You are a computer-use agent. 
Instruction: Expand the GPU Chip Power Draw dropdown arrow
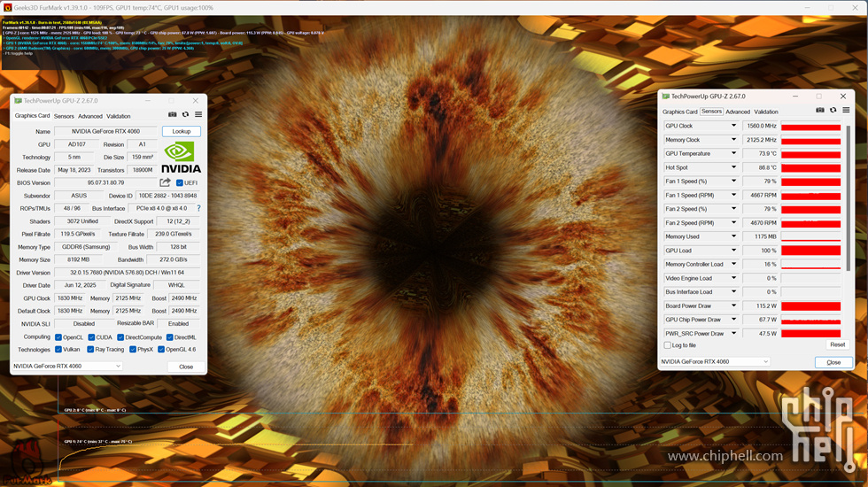pyautogui.click(x=733, y=320)
